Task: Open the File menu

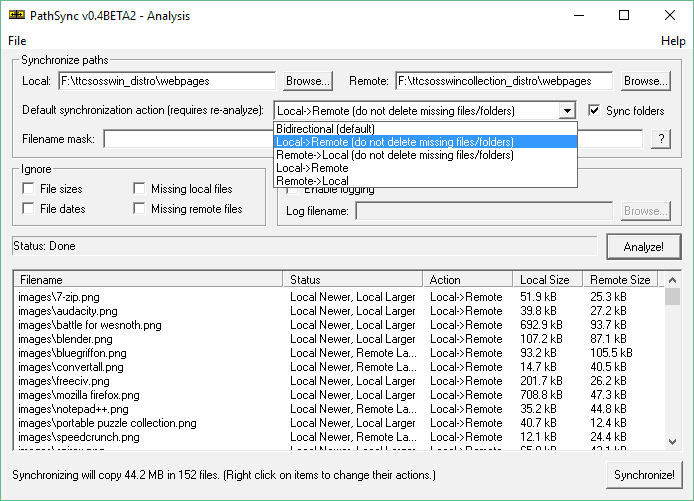Action: point(17,41)
